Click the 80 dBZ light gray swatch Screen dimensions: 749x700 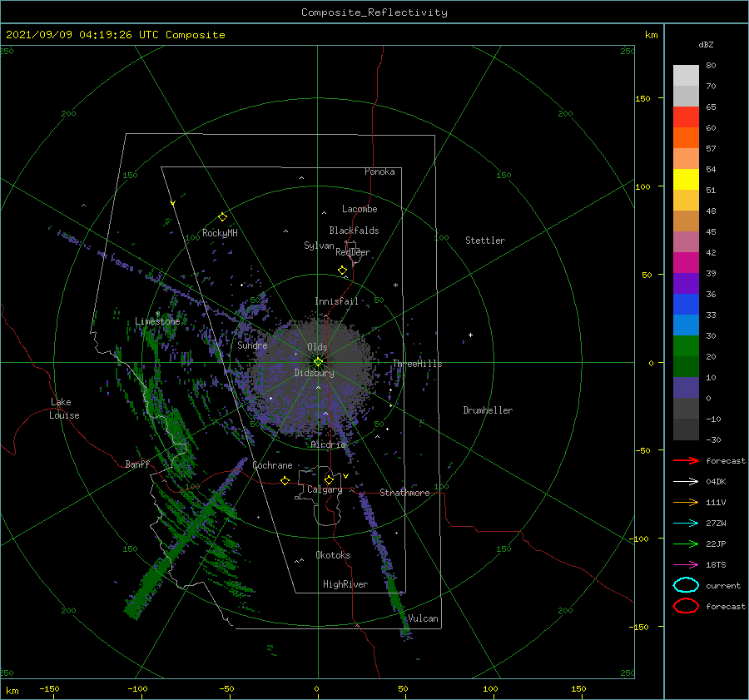[686, 76]
